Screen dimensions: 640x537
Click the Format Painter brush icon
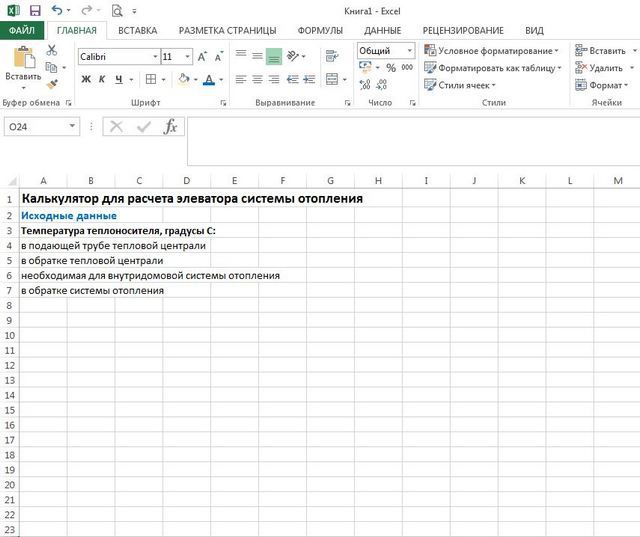pyautogui.click(x=51, y=84)
